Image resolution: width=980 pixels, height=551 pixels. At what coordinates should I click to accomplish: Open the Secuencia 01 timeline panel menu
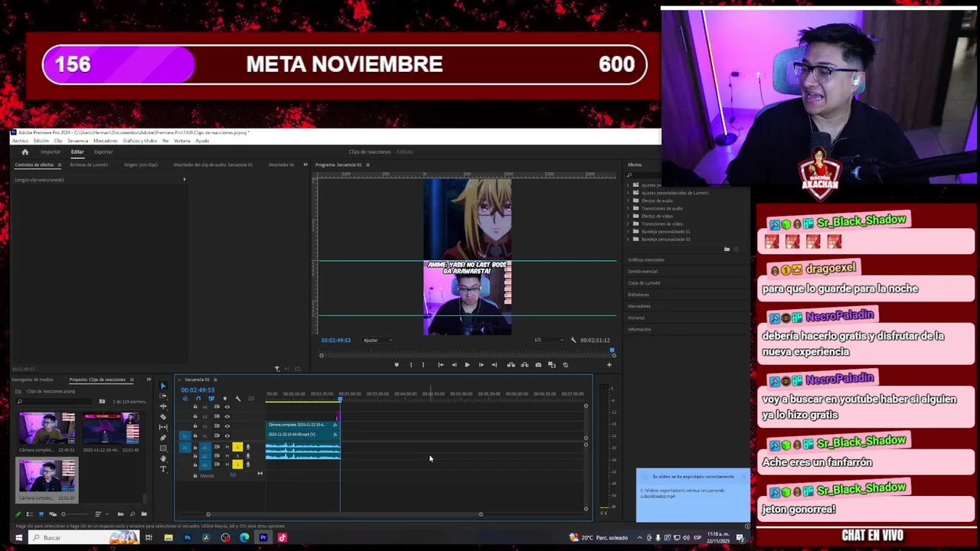pyautogui.click(x=216, y=380)
